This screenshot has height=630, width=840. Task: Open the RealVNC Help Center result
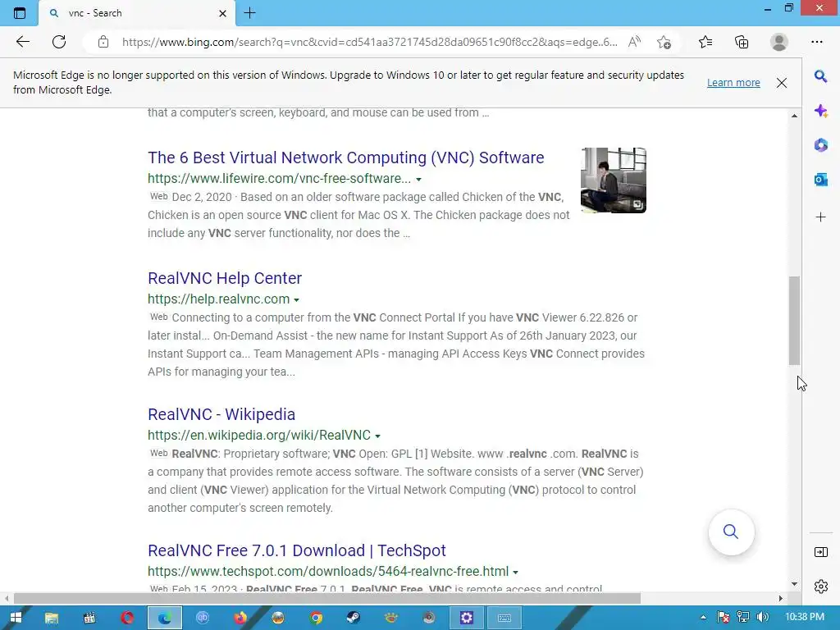tap(225, 278)
